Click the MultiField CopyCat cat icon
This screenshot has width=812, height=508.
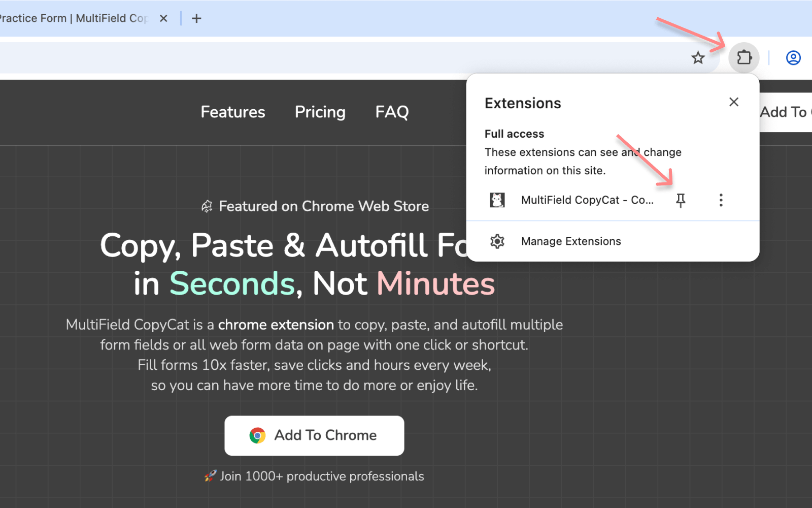(497, 200)
